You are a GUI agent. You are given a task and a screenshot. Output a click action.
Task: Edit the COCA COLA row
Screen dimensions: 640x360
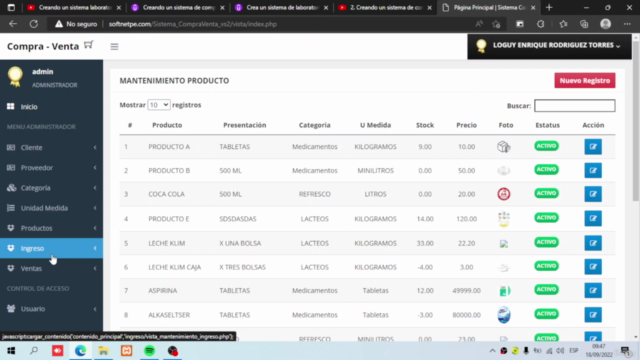[x=593, y=194]
